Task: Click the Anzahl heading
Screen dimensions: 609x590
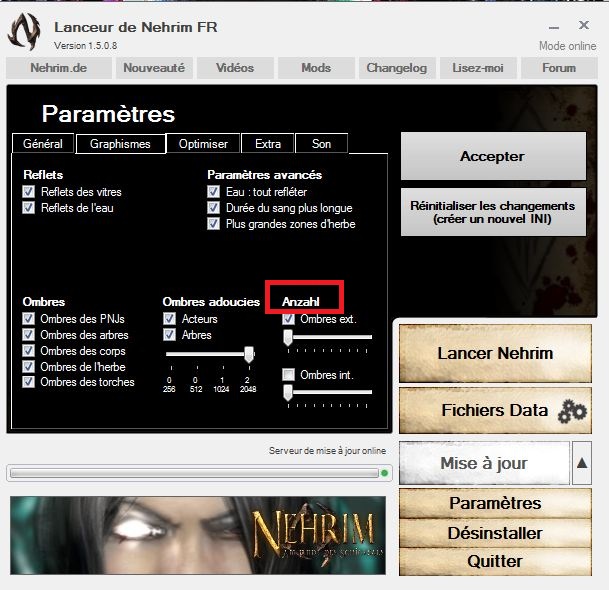Action: [x=301, y=302]
